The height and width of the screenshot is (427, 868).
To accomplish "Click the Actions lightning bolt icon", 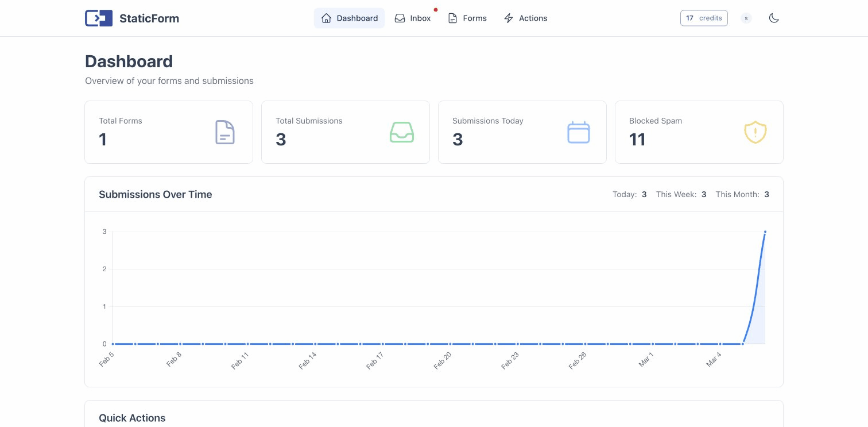I will [x=509, y=18].
